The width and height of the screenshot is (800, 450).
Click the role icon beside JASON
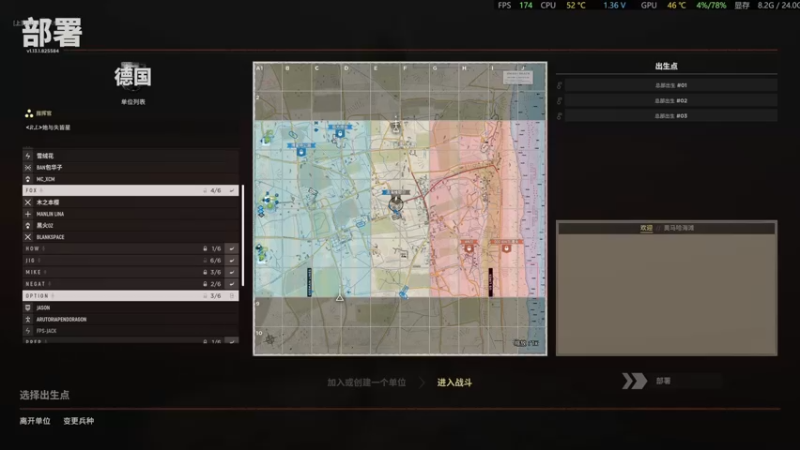(28, 308)
